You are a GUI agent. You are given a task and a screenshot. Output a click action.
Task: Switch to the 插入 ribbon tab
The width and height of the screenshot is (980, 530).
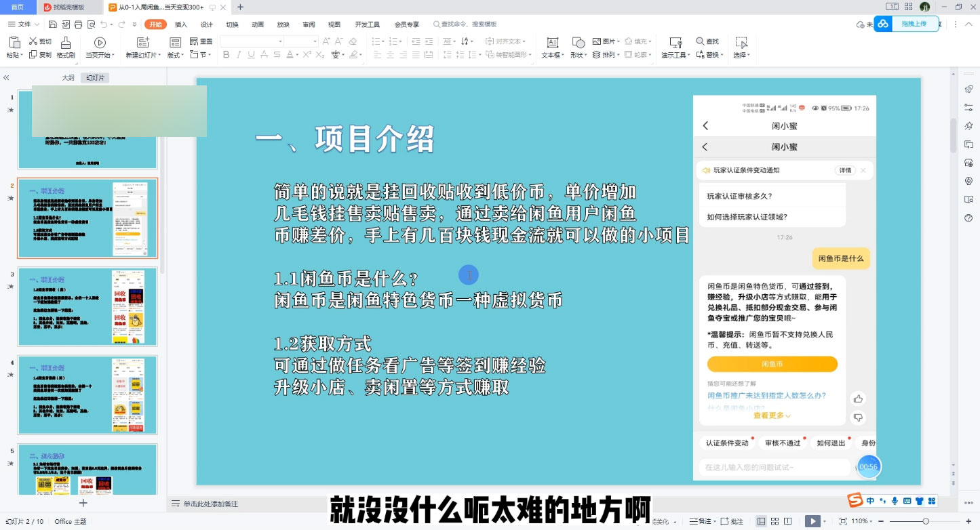[x=180, y=24]
